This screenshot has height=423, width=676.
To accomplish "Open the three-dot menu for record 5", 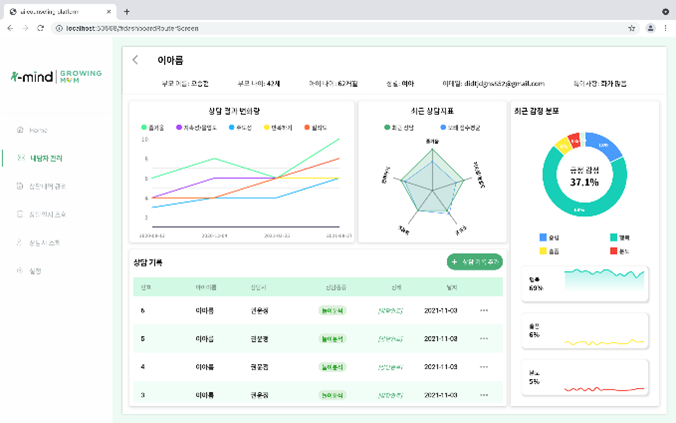I will (484, 339).
